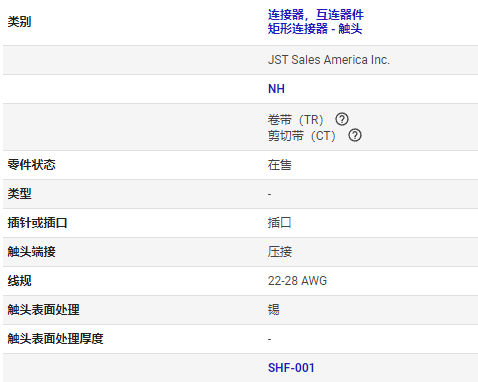Open the NH series link

(x=276, y=89)
